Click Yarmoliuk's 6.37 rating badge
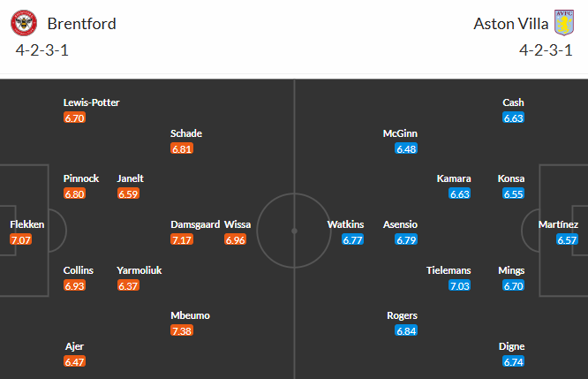The height and width of the screenshot is (379, 588). 129,285
